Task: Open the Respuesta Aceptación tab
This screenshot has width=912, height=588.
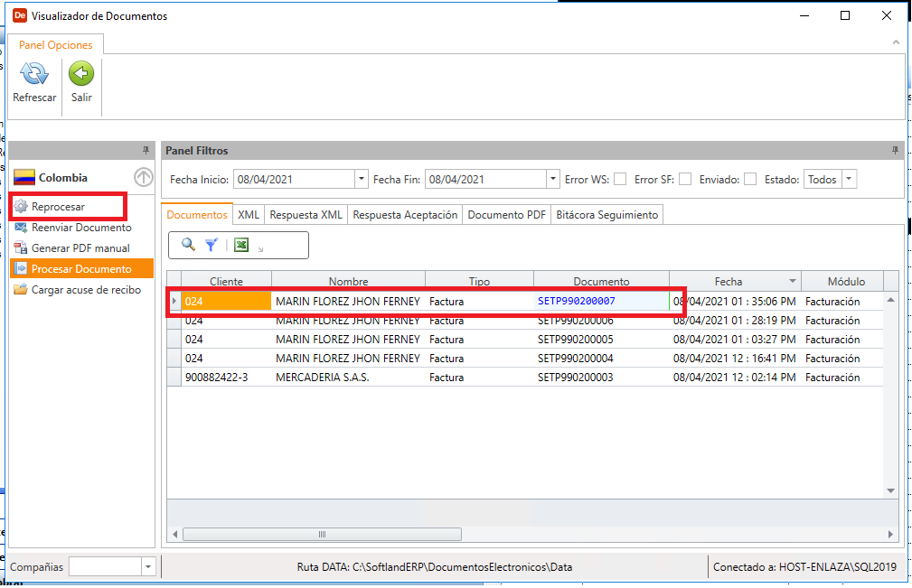Action: [405, 214]
